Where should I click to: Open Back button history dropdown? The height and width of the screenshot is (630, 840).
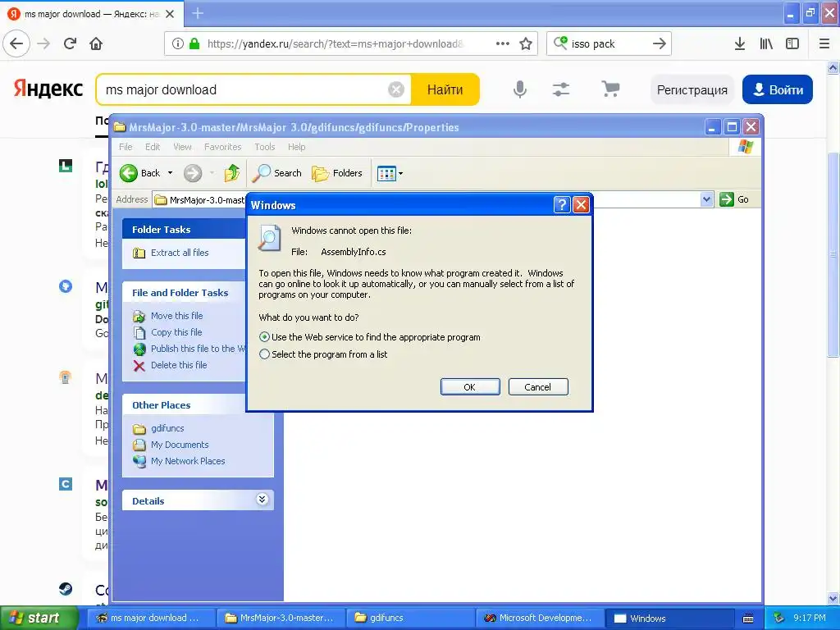171,173
